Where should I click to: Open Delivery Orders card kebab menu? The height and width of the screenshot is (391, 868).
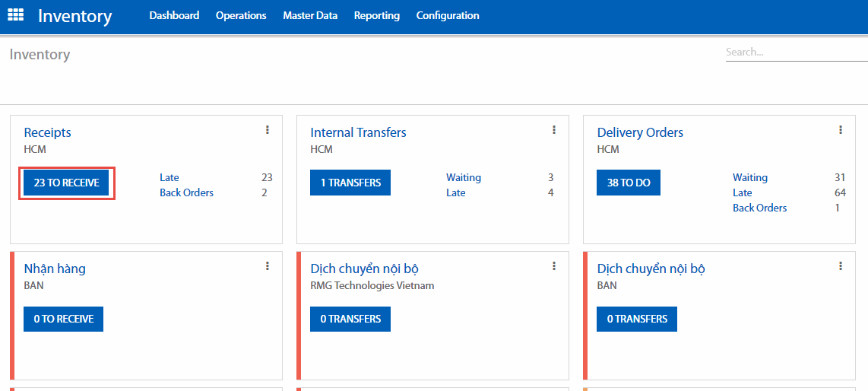point(841,130)
